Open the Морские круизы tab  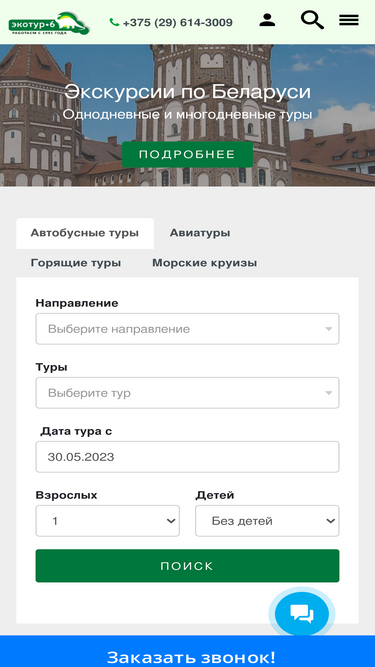pos(205,263)
